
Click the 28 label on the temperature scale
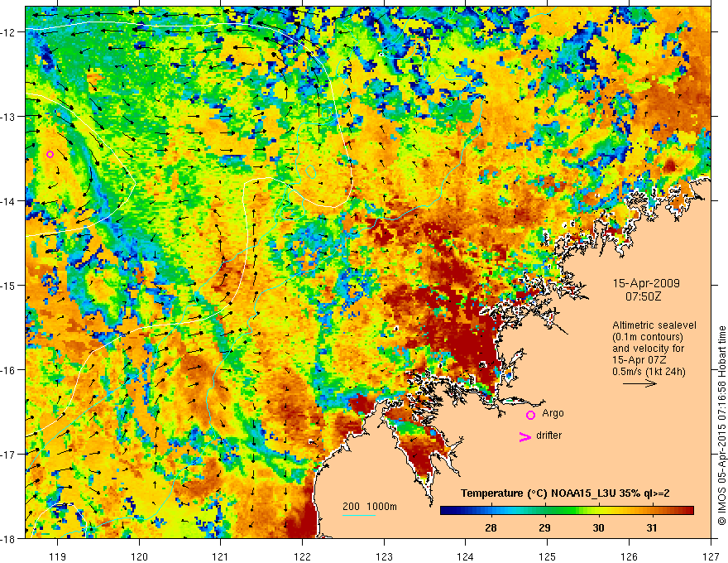coord(491,527)
